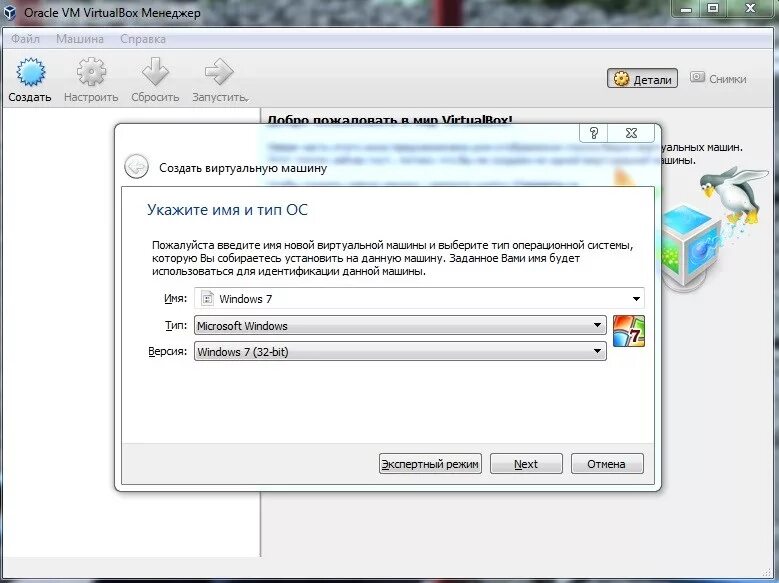This screenshot has width=779, height=583.
Task: Click the Сбросить down-arrow icon
Action: tap(155, 73)
